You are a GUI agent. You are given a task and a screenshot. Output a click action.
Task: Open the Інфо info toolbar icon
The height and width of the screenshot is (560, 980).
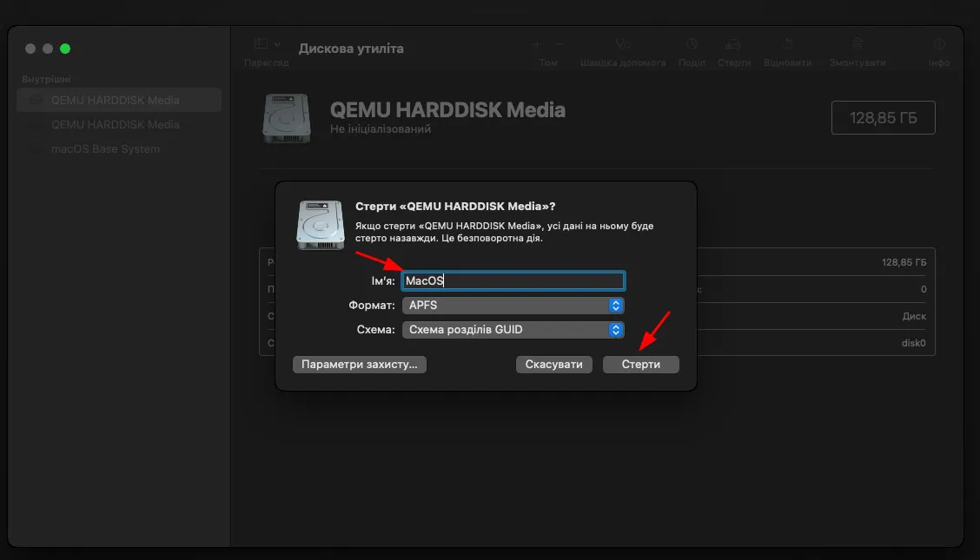[939, 44]
